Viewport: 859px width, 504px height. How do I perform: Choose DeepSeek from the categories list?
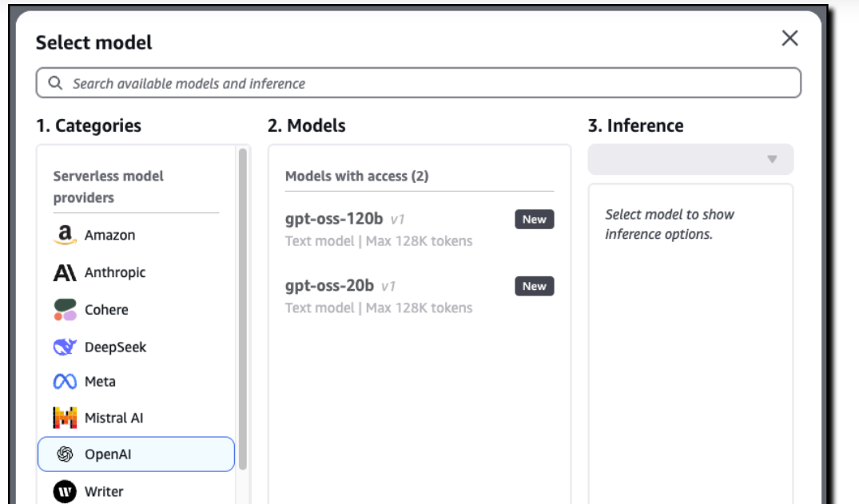pos(115,347)
